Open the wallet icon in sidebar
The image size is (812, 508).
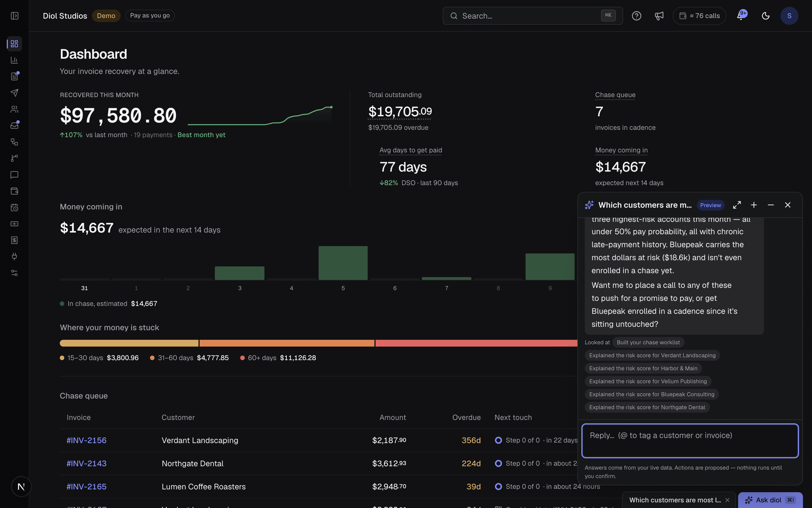14,191
